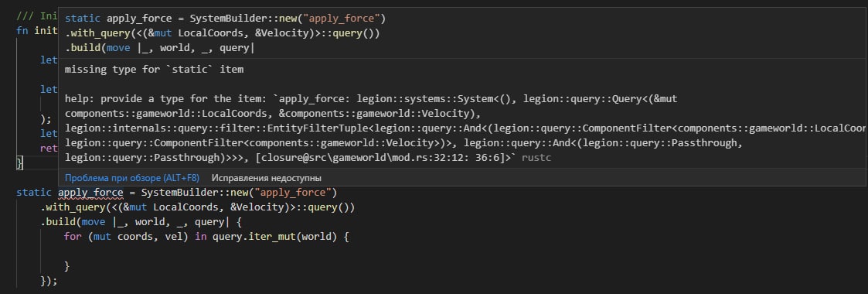
Task: Click 'missing type for `static` item' message
Action: 154,70
